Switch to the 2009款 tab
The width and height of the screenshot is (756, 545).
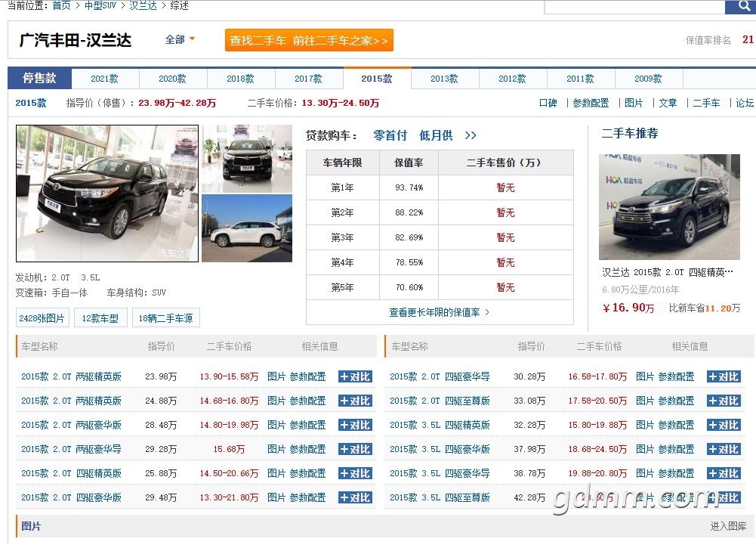649,79
